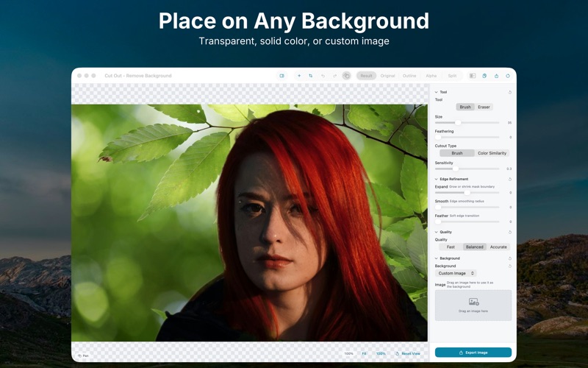Click the Feathering slider handle
588x368 pixels.
437,138
